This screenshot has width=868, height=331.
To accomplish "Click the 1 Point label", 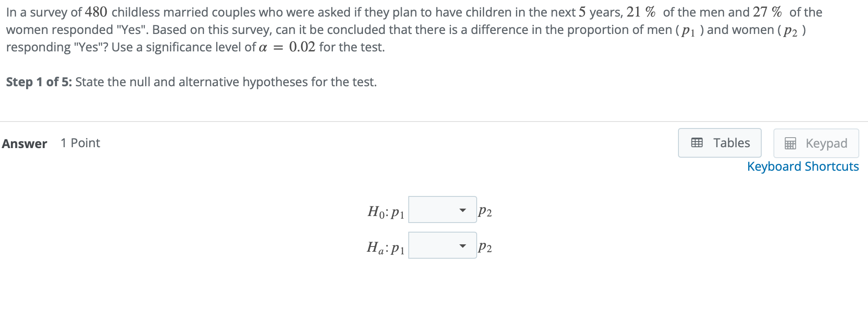I will pyautogui.click(x=80, y=143).
